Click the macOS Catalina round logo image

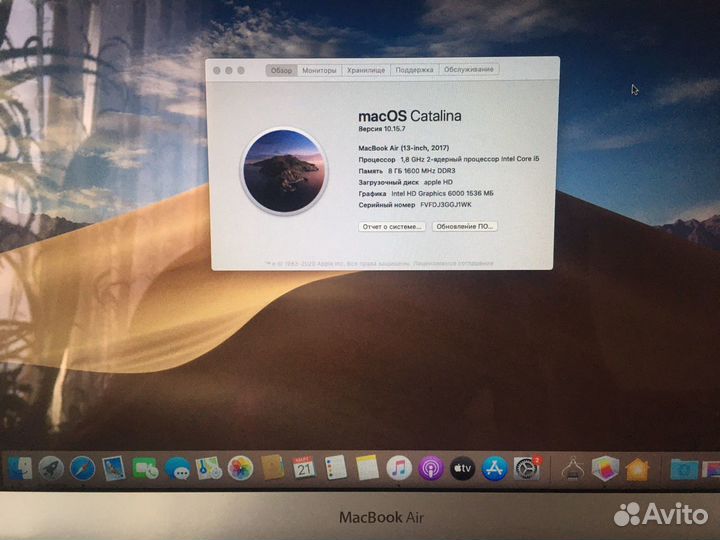[284, 171]
